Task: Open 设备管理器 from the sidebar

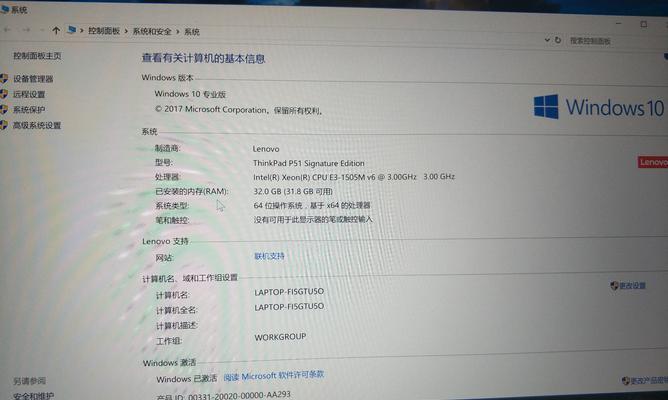Action: [x=33, y=79]
